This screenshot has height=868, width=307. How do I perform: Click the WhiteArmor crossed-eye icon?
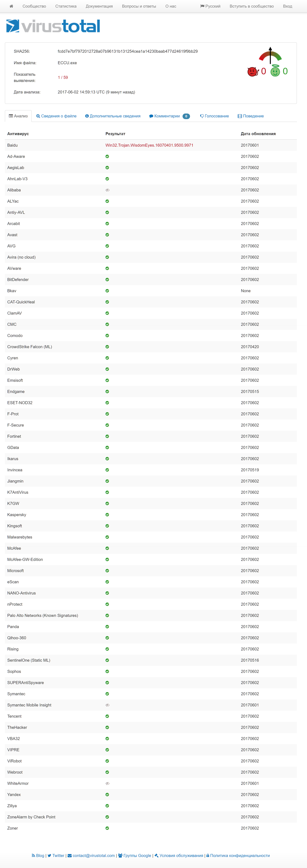[107, 783]
